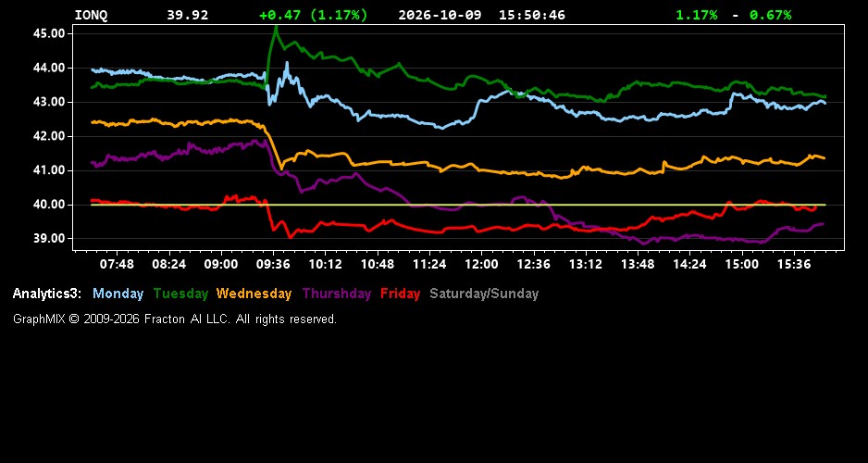Click the IONQ ticker symbol
The width and height of the screenshot is (868, 463).
coord(92,15)
